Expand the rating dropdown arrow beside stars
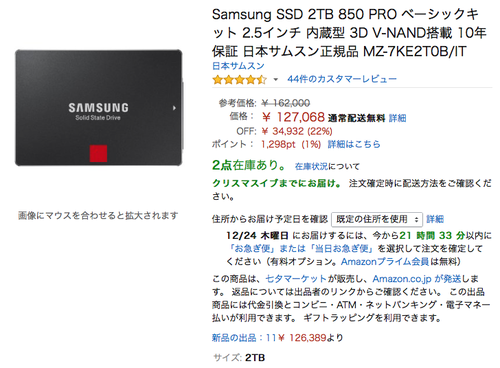 tap(276, 80)
